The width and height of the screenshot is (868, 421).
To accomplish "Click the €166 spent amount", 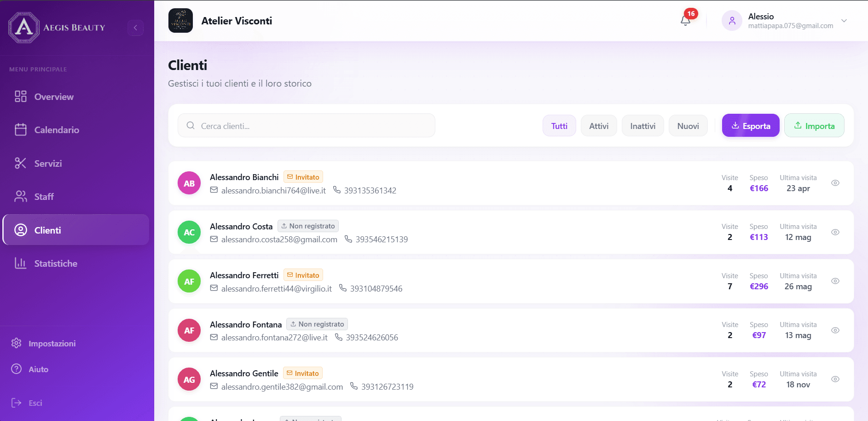I will (x=759, y=188).
